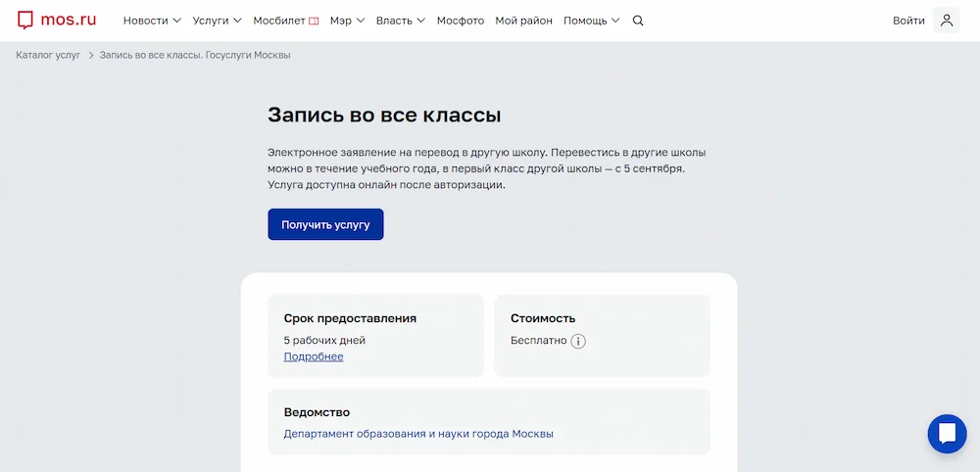Expand the Мэр dropdown menu
The width and height of the screenshot is (980, 472).
coord(348,21)
